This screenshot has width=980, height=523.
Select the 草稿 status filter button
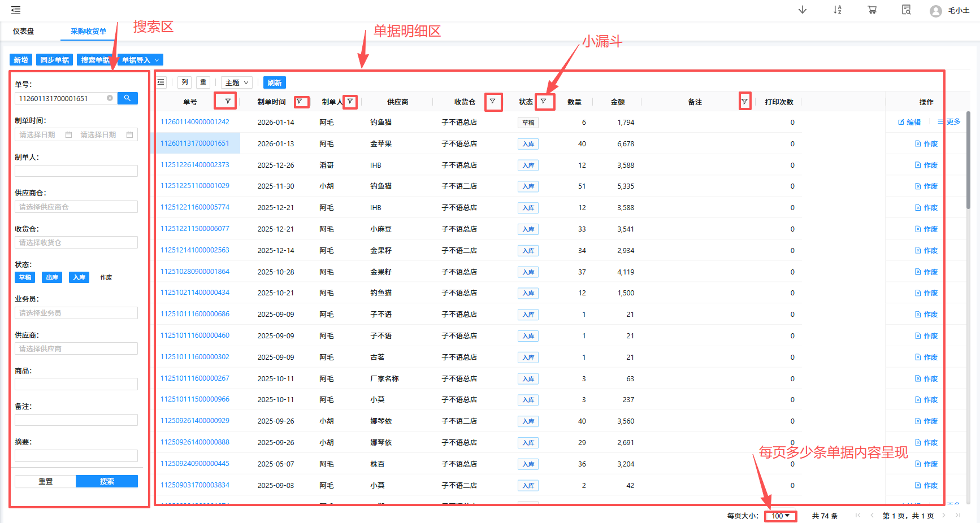(25, 277)
